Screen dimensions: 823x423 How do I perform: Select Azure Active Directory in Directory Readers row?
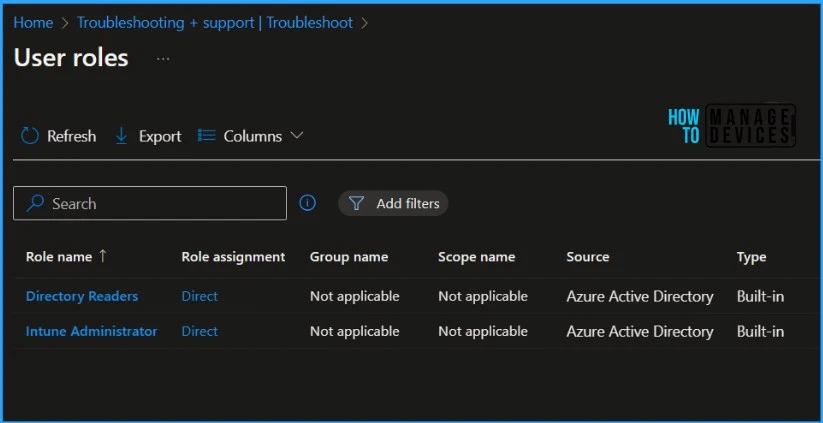click(640, 297)
